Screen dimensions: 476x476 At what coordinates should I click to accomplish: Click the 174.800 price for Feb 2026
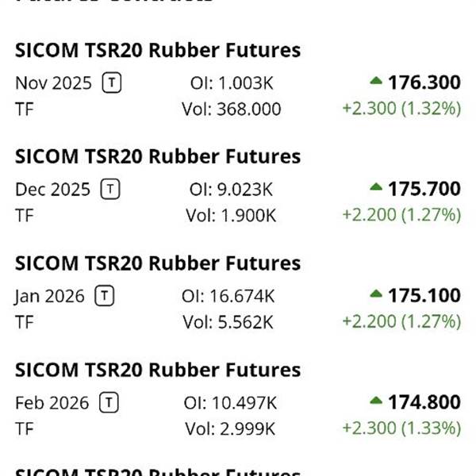(424, 402)
